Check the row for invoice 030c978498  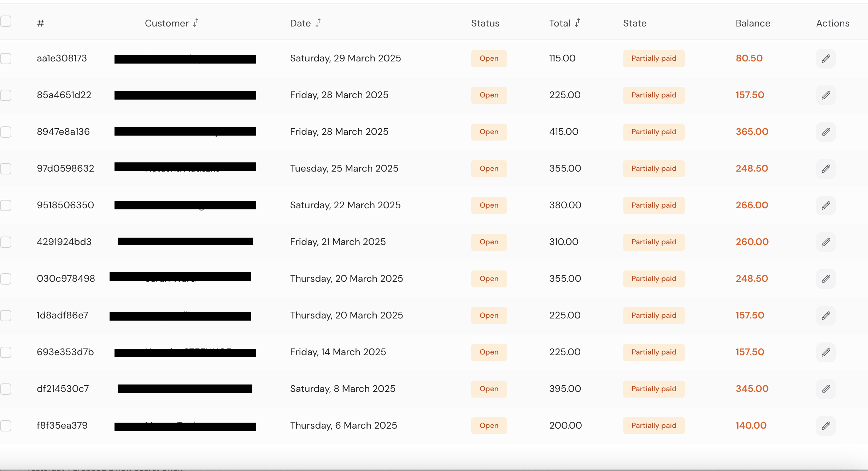coord(6,279)
